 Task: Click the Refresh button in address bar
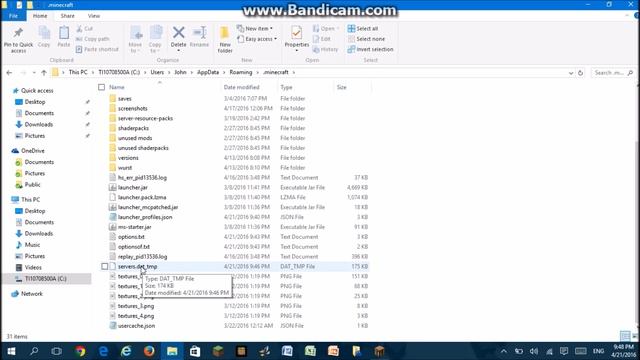point(580,73)
